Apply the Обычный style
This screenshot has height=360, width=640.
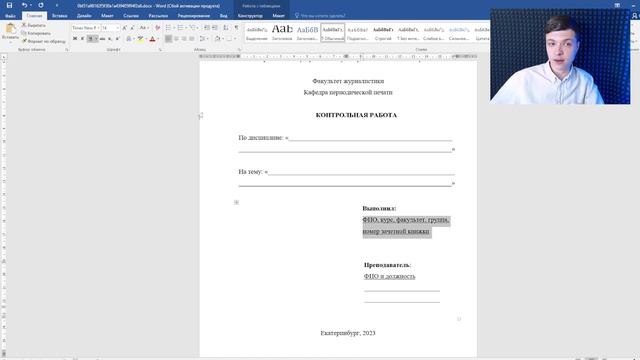click(333, 33)
